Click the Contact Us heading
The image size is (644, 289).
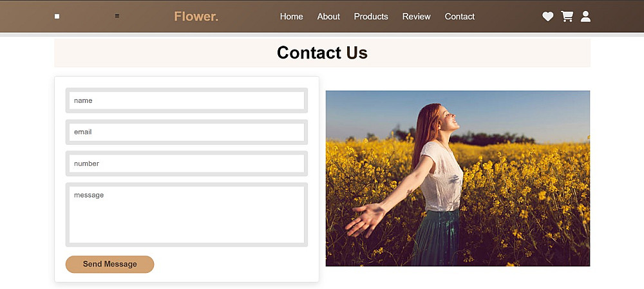322,53
